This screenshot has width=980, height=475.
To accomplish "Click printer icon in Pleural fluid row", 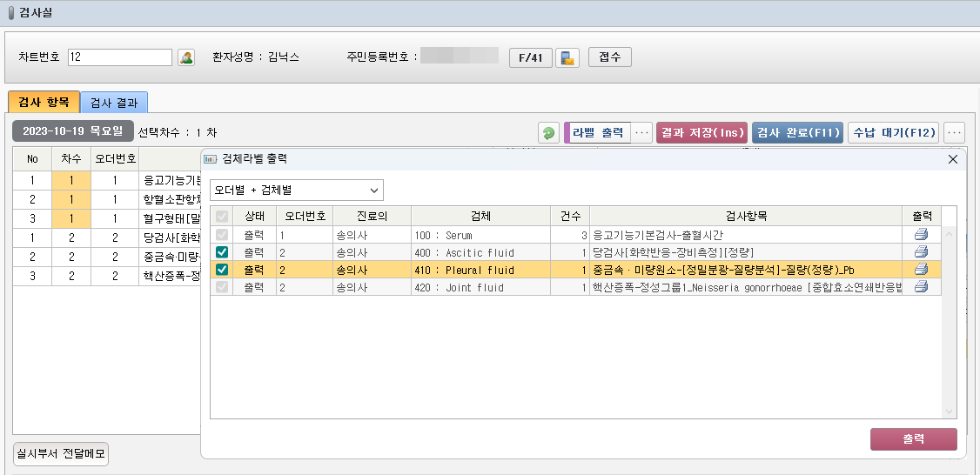I will click(921, 270).
